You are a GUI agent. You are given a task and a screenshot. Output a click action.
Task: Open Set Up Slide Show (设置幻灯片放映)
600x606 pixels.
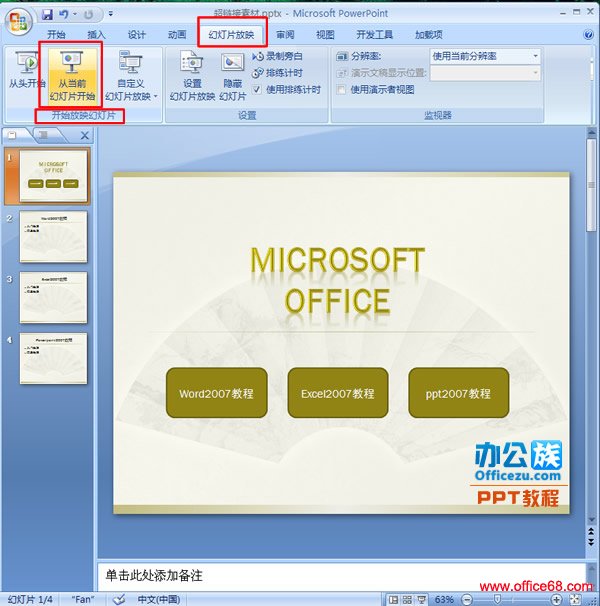point(192,75)
